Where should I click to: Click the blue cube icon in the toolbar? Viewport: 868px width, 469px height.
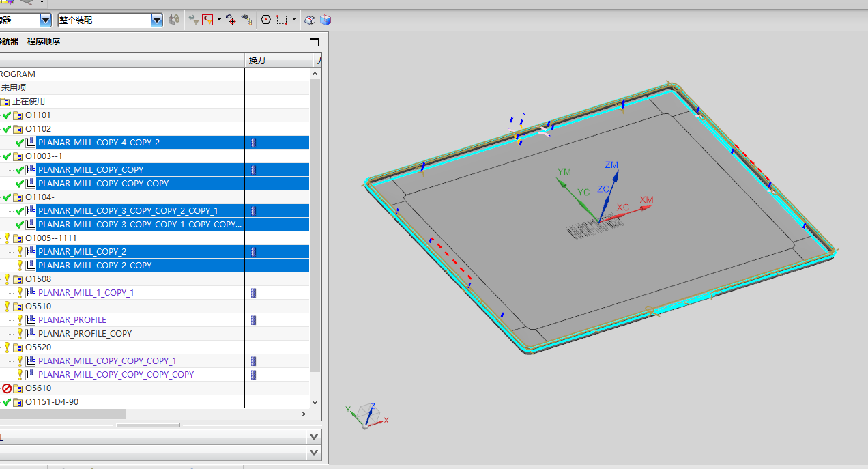pyautogui.click(x=325, y=20)
